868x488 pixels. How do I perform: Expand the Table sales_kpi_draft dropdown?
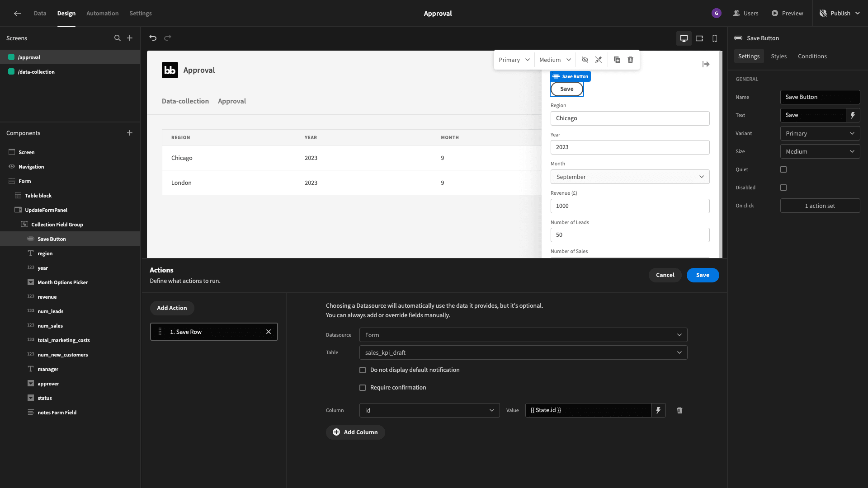[x=523, y=352]
